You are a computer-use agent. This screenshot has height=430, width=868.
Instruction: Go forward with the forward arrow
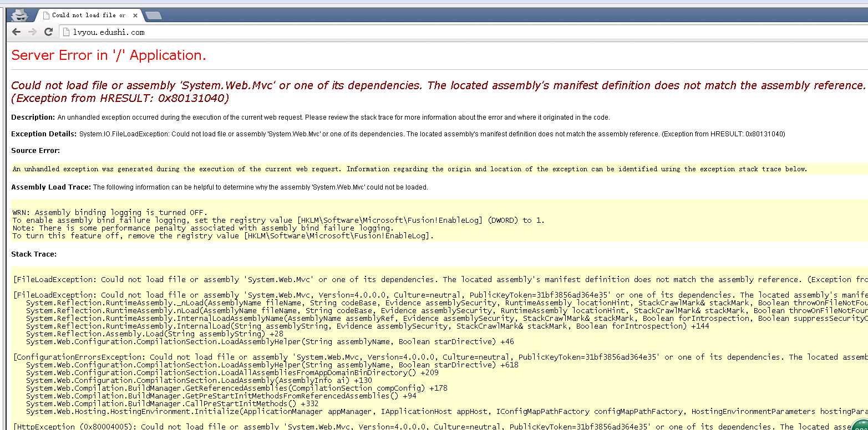pos(32,32)
